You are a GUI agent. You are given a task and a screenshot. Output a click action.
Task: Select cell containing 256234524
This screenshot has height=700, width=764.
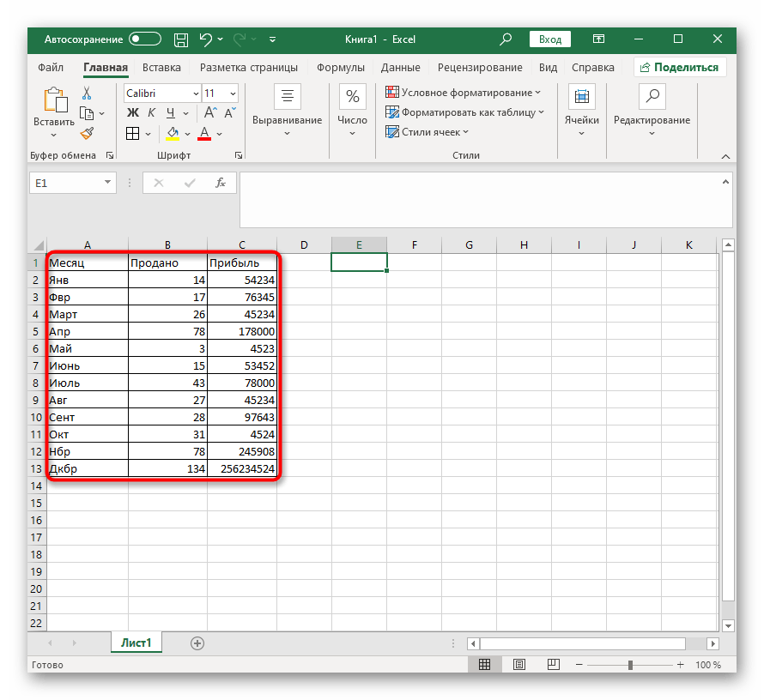click(x=242, y=468)
